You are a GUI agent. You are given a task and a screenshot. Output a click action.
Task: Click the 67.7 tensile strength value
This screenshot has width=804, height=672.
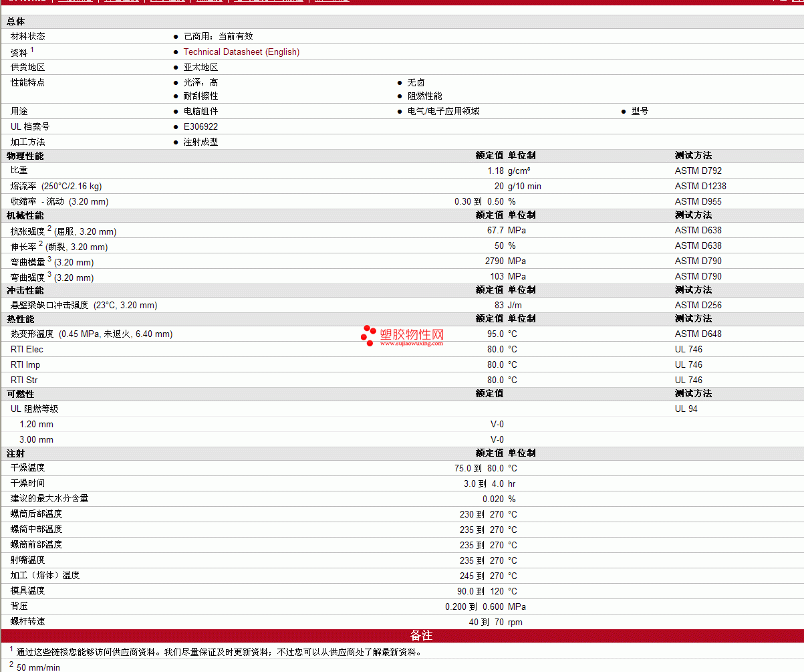pos(495,231)
